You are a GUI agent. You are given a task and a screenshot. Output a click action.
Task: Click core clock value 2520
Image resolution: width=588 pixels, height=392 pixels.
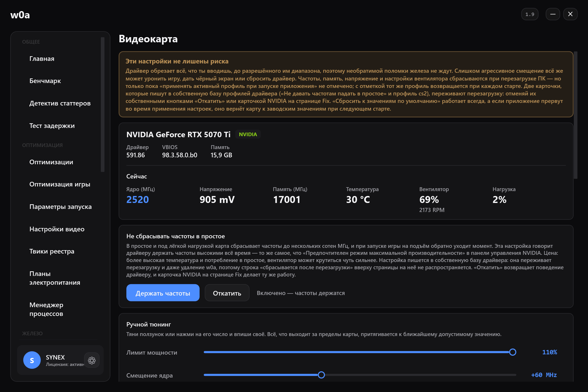click(x=137, y=200)
